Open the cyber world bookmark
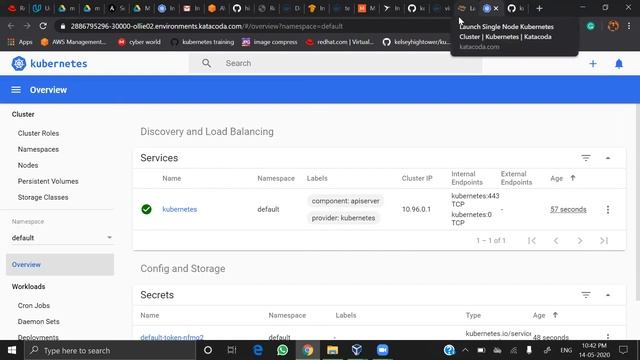 tap(139, 42)
